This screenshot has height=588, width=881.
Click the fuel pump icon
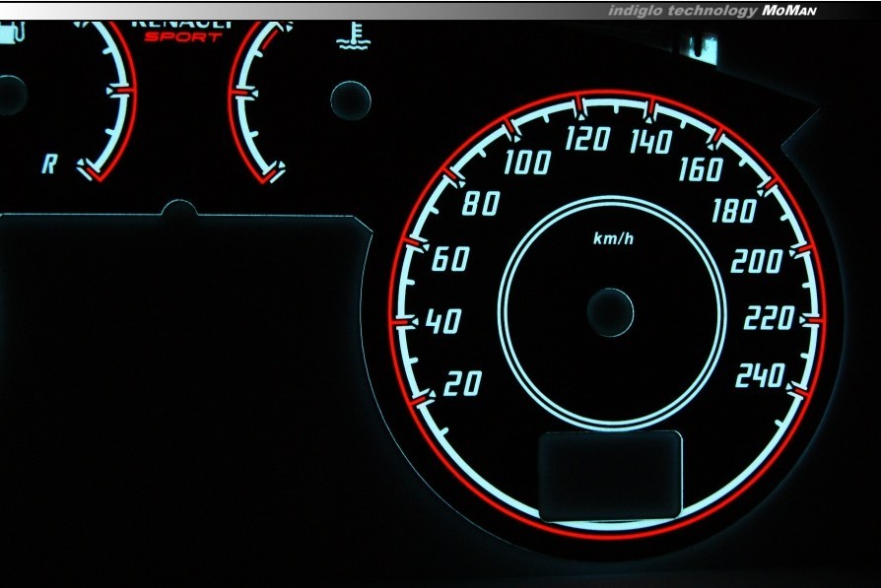[x=9, y=33]
